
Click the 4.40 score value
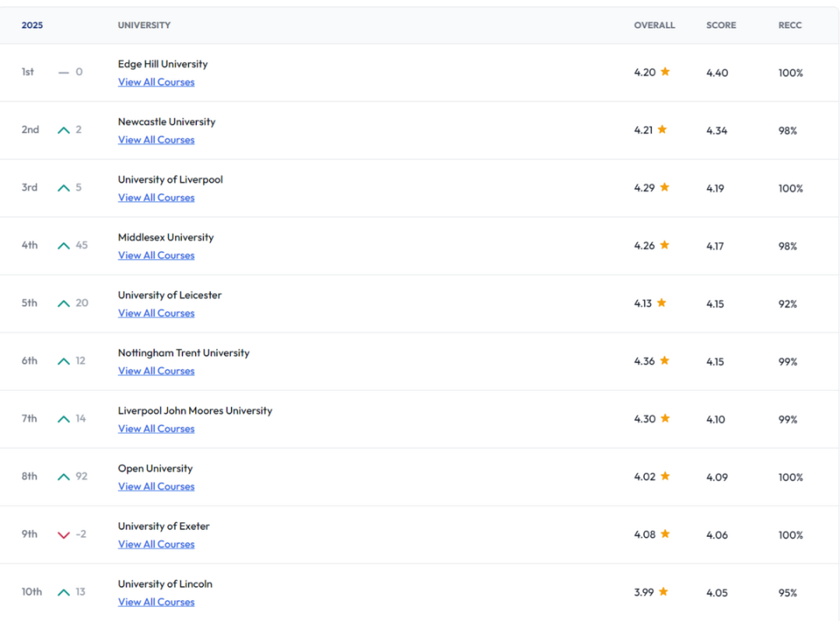tap(717, 73)
